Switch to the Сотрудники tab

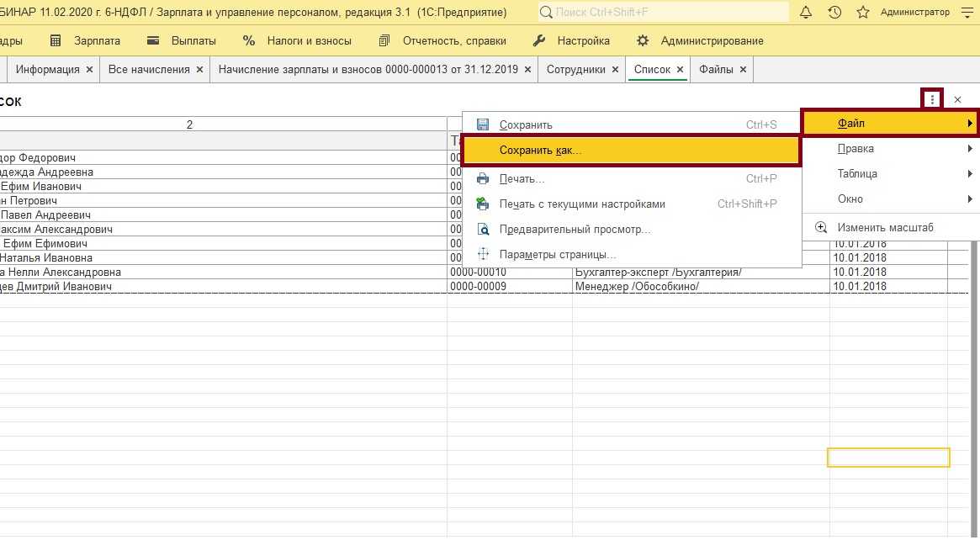(575, 70)
